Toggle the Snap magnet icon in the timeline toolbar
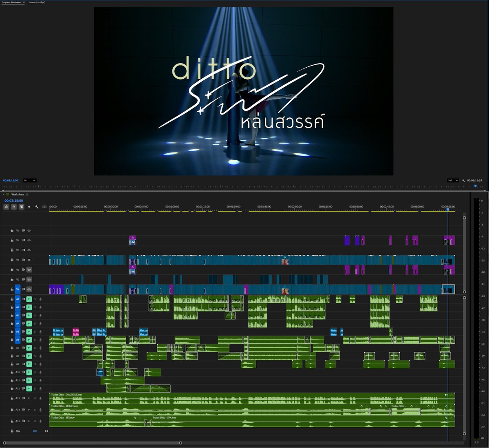489x448 pixels. point(13,207)
